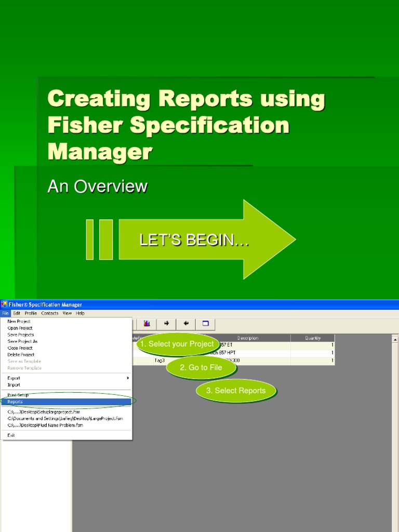Open the Contacts menu
Screen dimensions: 399x532
tap(50, 313)
